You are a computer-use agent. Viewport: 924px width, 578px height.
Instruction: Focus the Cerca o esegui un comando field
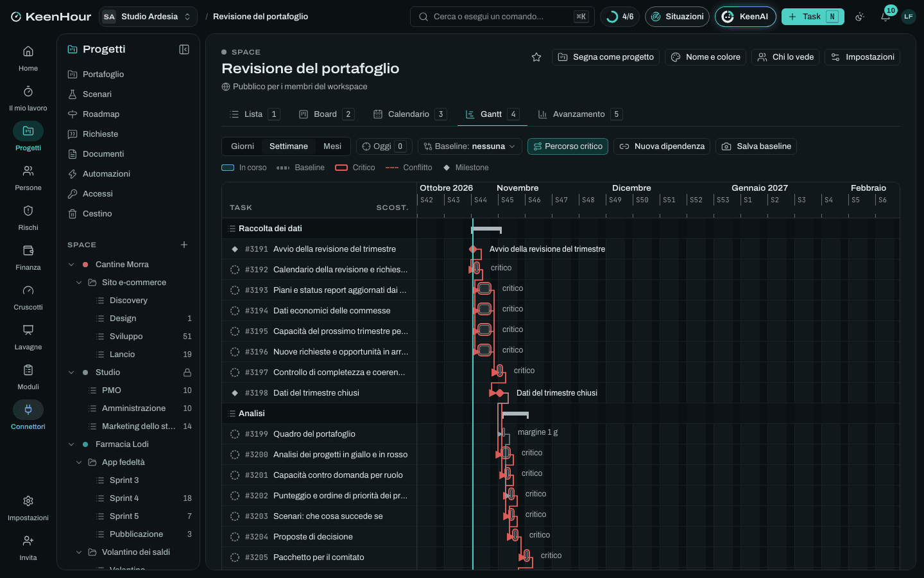pos(502,17)
